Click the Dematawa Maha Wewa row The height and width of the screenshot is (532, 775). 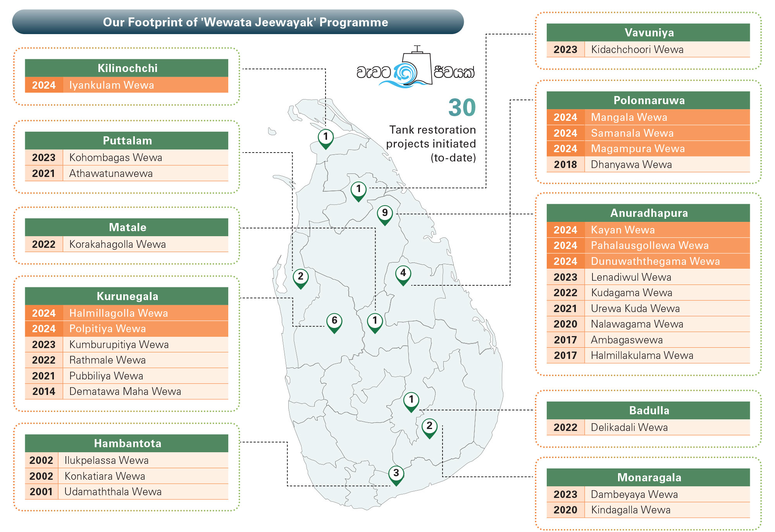[x=127, y=391]
